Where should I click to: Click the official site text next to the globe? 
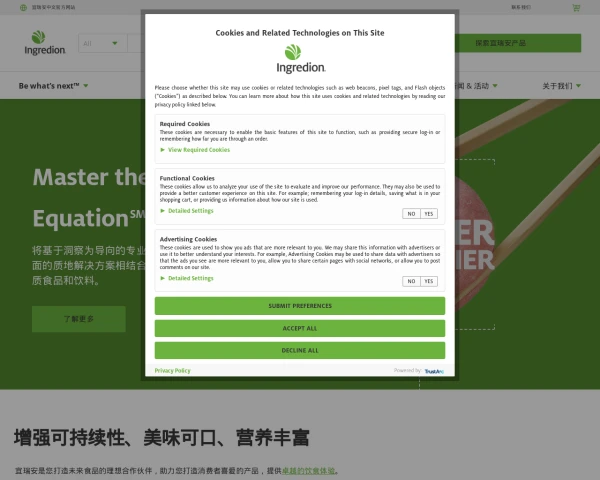point(53,7)
